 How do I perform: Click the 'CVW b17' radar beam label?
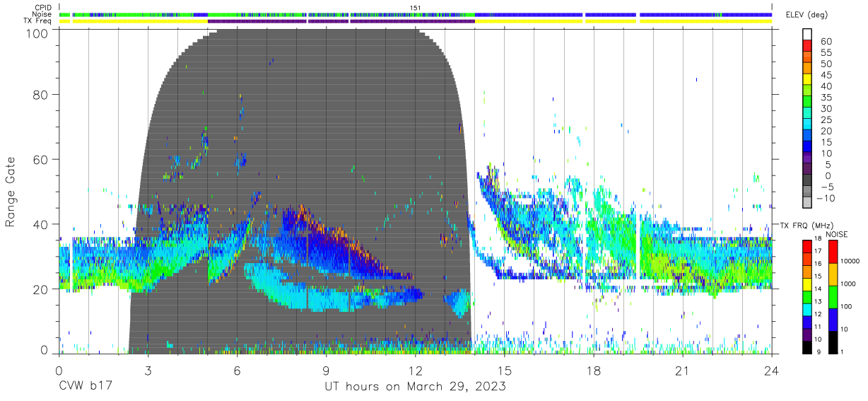(x=84, y=387)
